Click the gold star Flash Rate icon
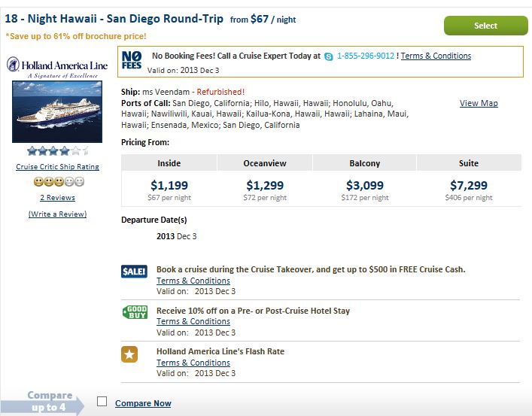532x416 pixels. click(129, 354)
